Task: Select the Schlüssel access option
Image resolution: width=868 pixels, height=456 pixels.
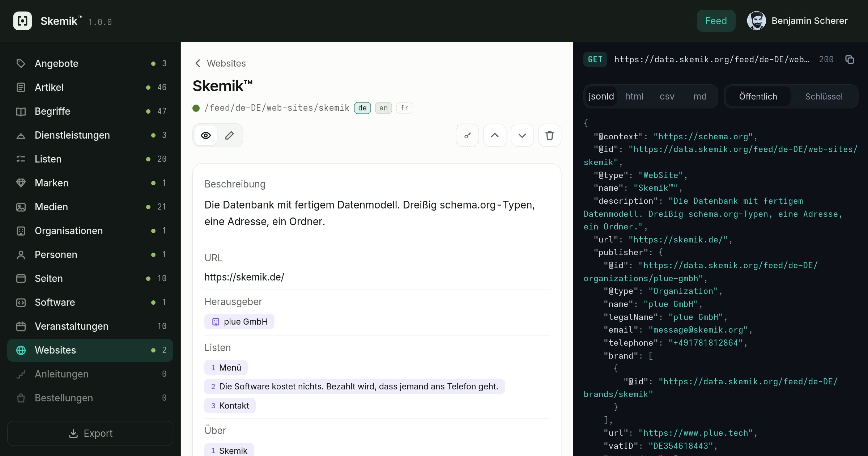Action: (824, 97)
